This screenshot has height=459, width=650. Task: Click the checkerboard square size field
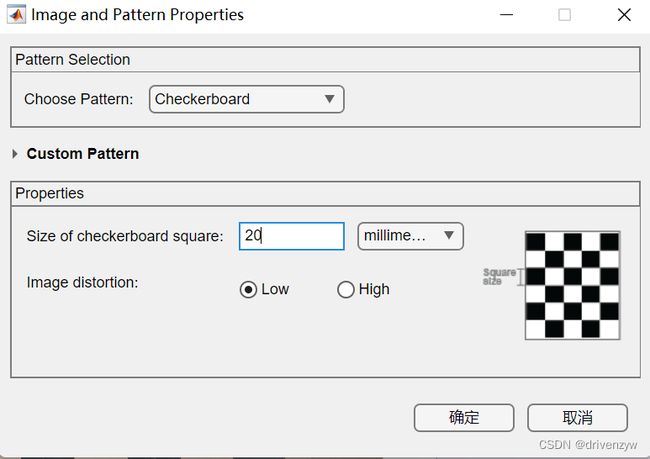point(291,236)
